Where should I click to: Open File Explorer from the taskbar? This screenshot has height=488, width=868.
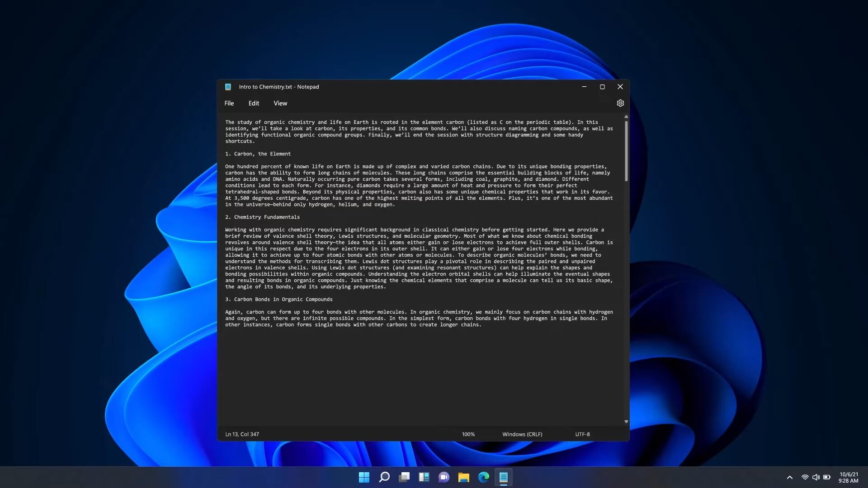click(464, 477)
